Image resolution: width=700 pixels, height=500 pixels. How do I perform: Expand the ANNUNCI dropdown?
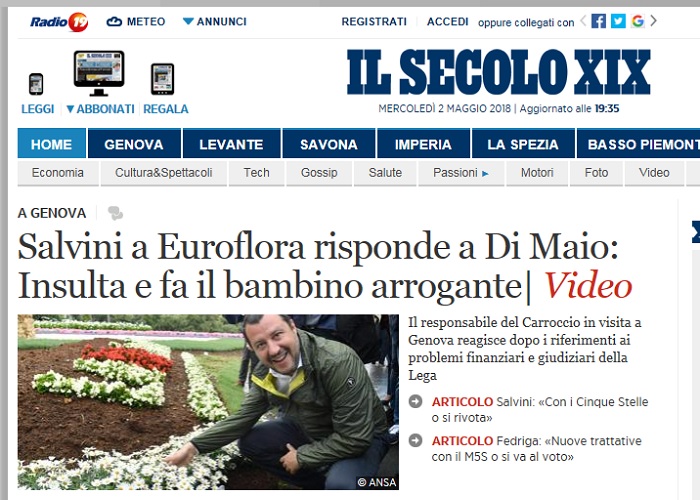[215, 21]
